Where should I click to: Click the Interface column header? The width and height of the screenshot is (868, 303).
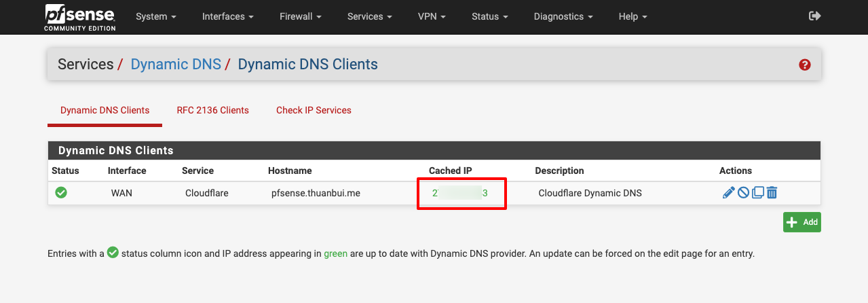(x=127, y=171)
